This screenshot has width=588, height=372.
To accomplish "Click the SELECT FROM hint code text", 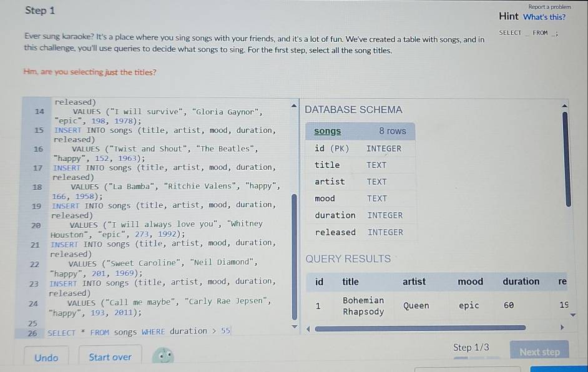I will tap(523, 33).
